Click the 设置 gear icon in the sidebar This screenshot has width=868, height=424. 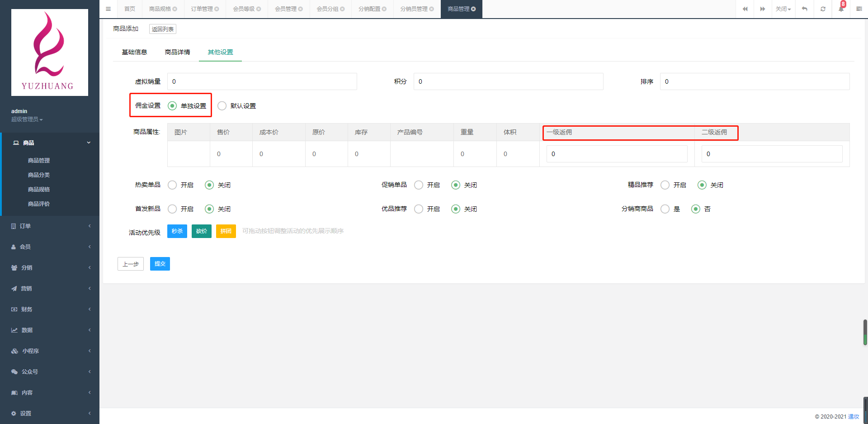[x=14, y=413]
